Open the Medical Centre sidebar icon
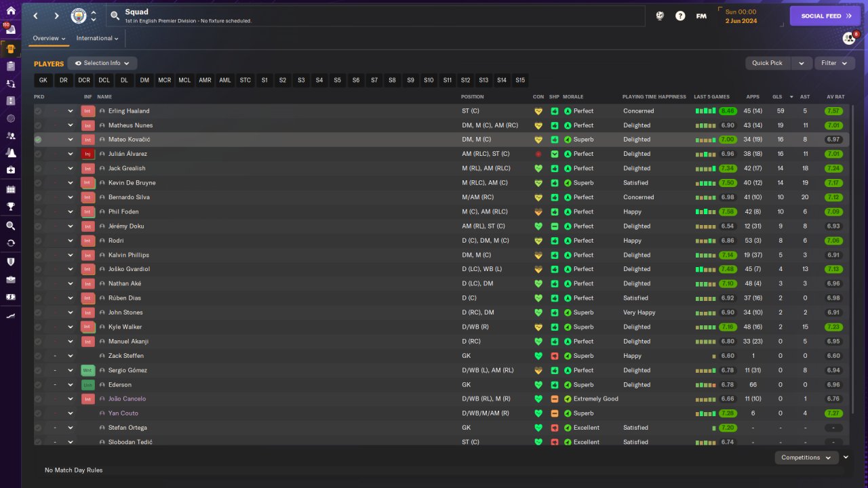This screenshot has height=488, width=868. click(x=11, y=169)
